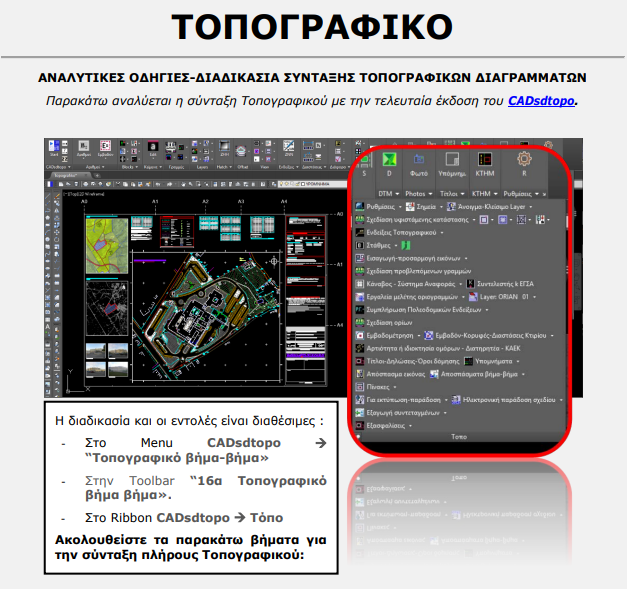Open the CADsdtopo hyperlink
Viewport: 627px width, 589px height.
541,101
